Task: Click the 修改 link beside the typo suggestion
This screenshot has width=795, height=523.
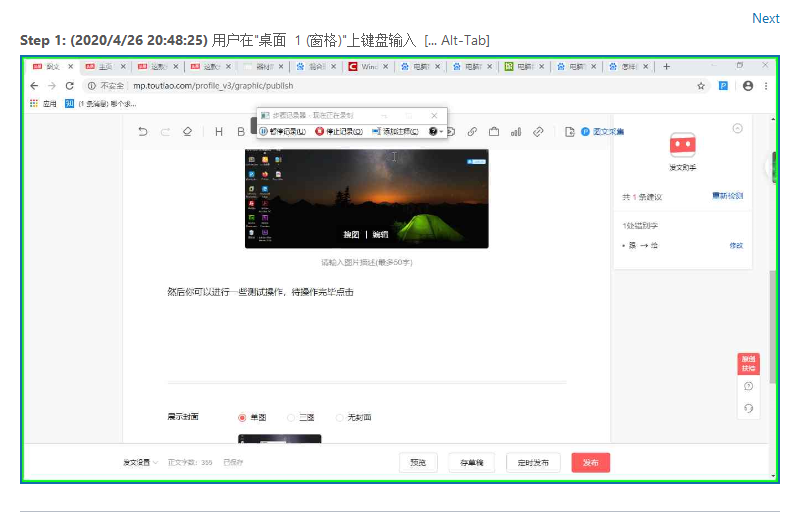Action: point(736,245)
